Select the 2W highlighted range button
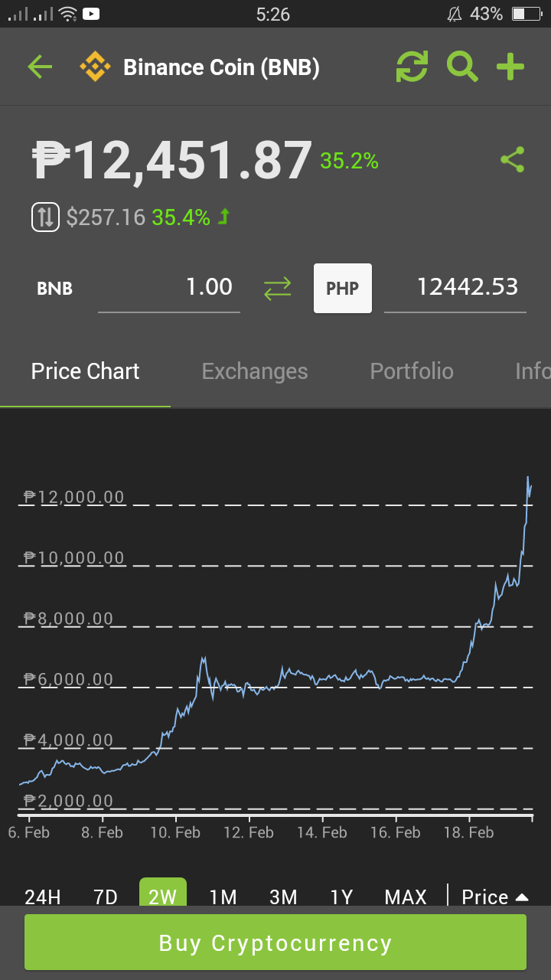The height and width of the screenshot is (980, 551). [x=163, y=893]
